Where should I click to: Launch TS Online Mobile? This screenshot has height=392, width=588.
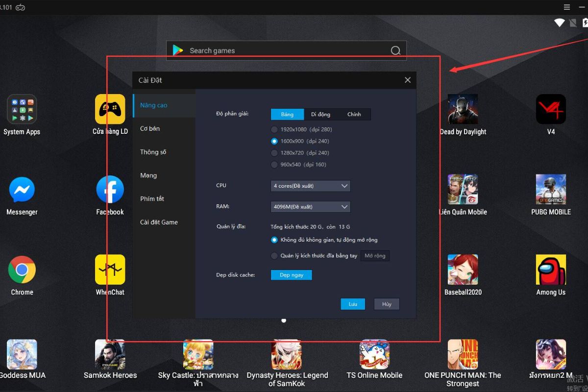375,354
